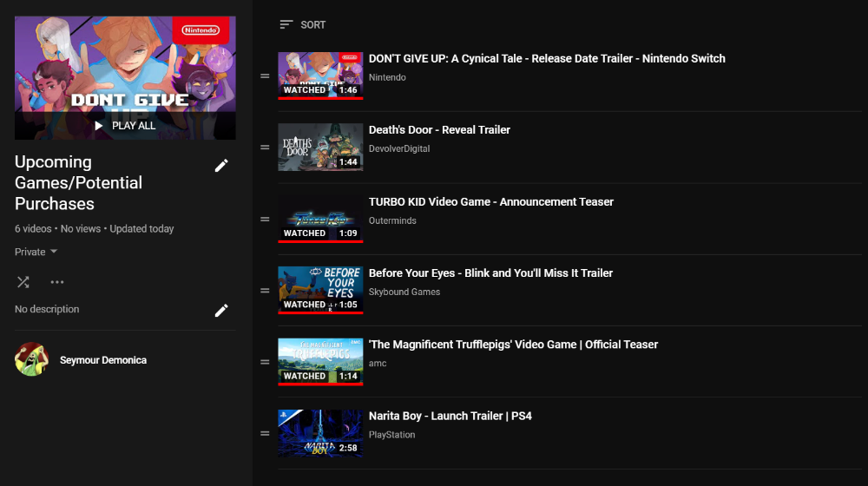Open the three-dot more options menu
868x486 pixels.
point(57,282)
